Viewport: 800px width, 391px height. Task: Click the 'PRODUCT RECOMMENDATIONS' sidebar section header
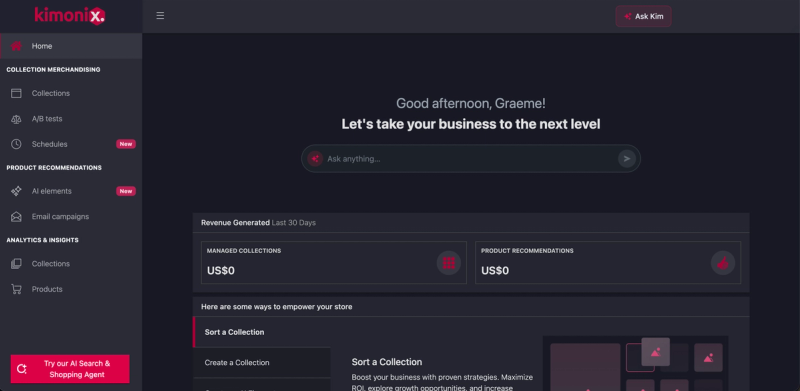54,167
